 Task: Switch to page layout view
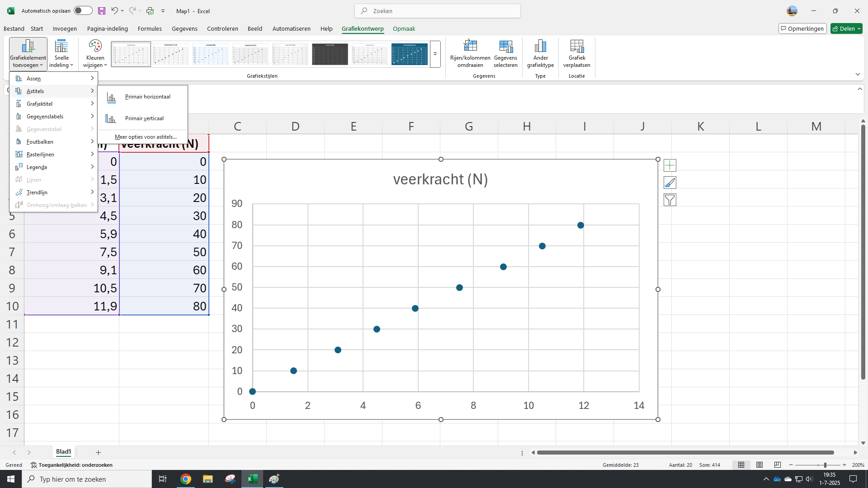tap(759, 465)
